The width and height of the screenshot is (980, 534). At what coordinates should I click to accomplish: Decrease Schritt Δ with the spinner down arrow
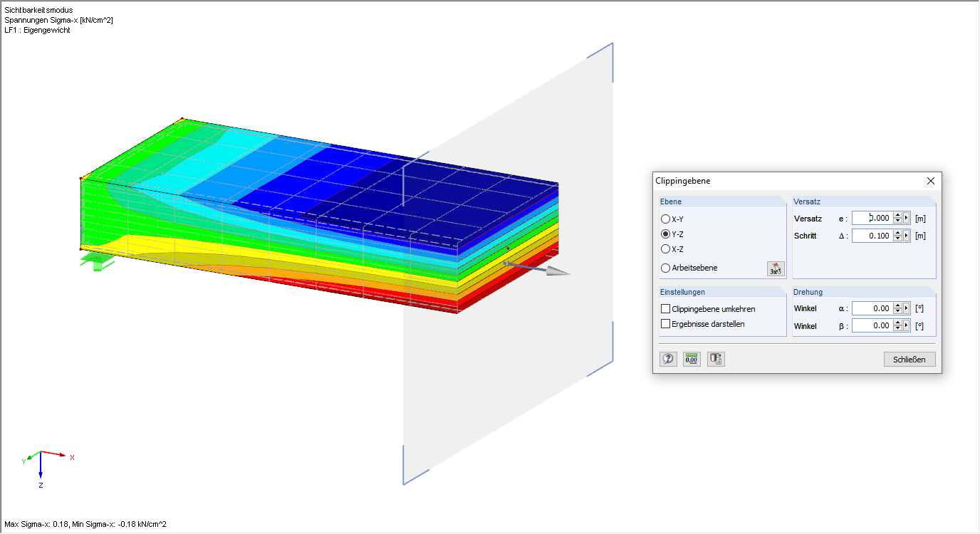click(x=897, y=239)
